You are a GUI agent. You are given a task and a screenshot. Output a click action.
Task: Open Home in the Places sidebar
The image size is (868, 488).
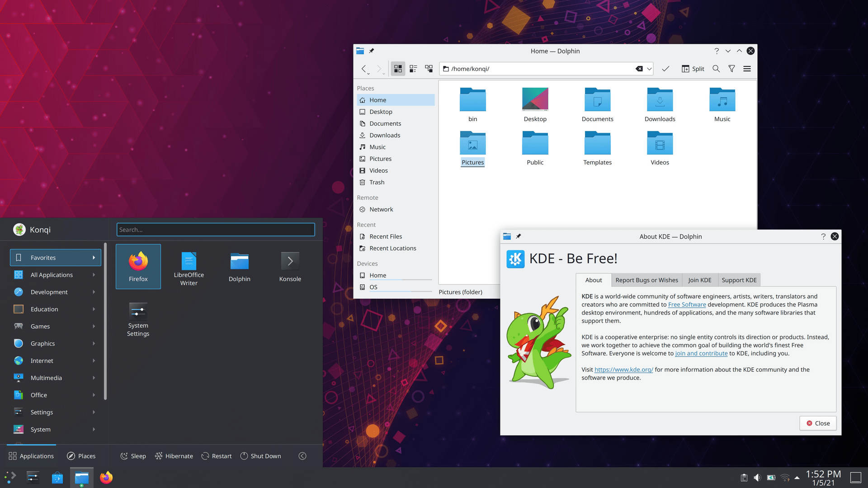tap(396, 100)
